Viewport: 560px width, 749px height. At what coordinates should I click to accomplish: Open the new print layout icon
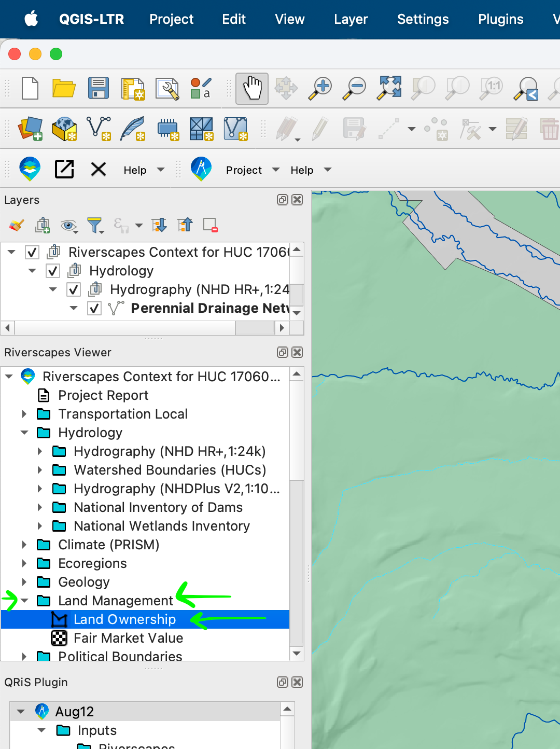(x=133, y=88)
